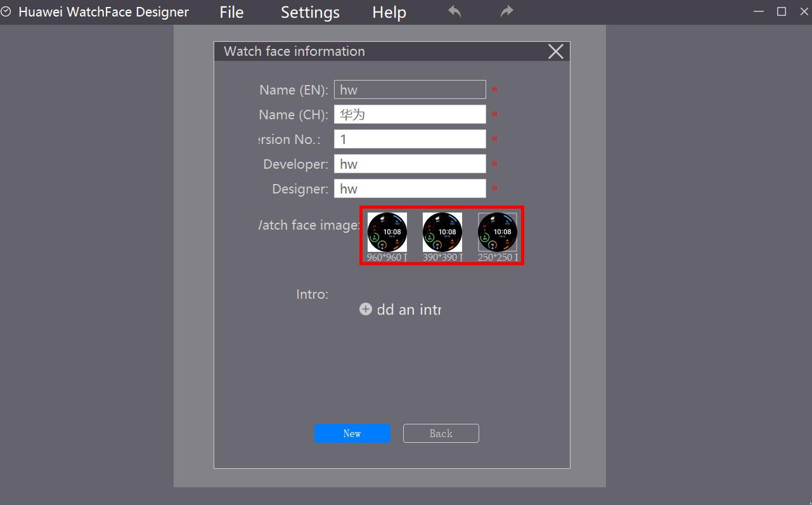Viewport: 812px width, 505px height.
Task: Select the 390*390 watch face image
Action: (442, 232)
